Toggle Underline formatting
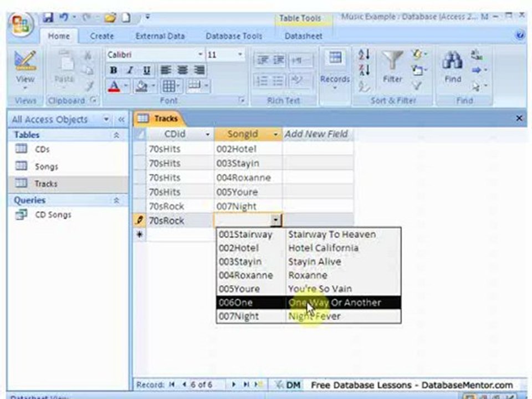 click(x=146, y=70)
